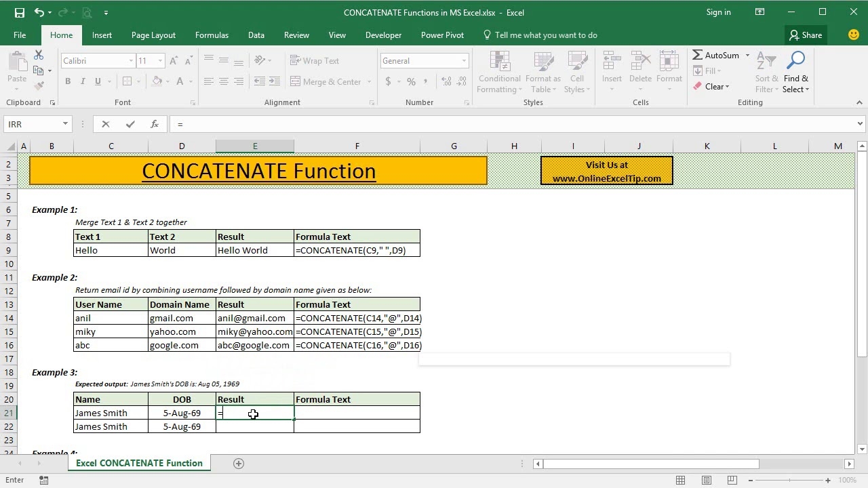
Task: Select the Excel CONCATENATE Function sheet tab
Action: coord(139,464)
